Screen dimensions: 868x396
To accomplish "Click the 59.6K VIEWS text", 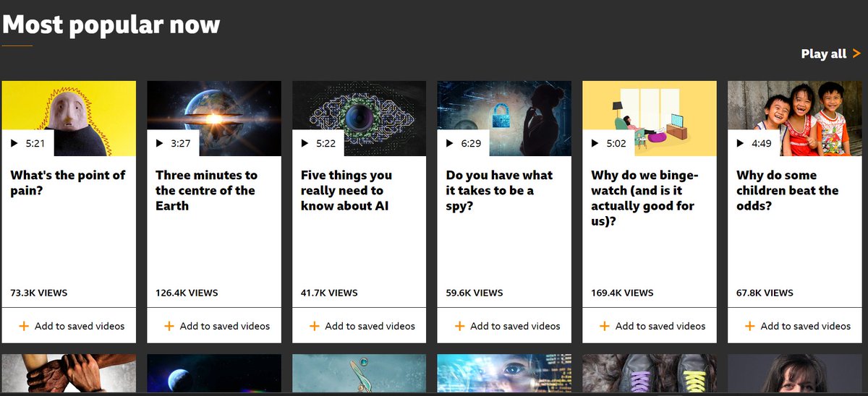I will 475,293.
